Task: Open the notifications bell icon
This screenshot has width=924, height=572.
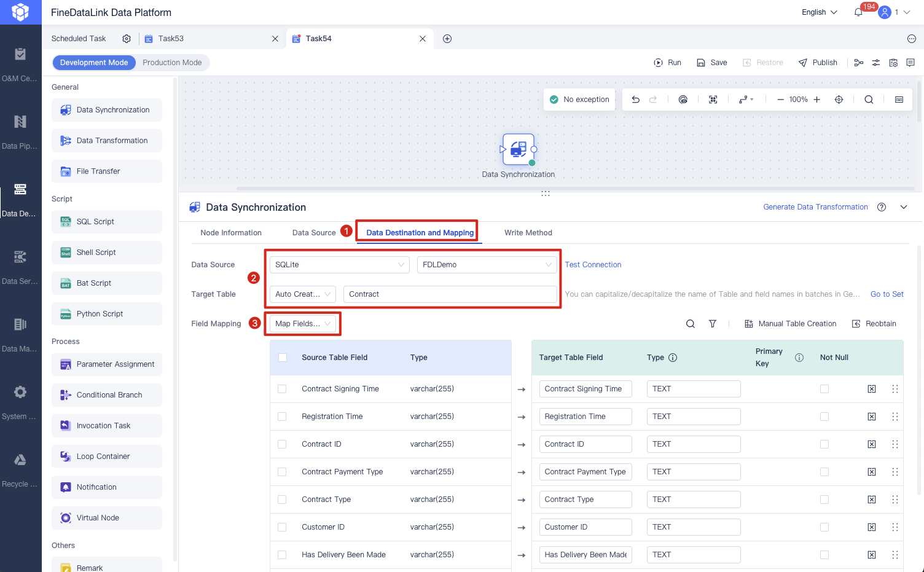Action: 858,12
